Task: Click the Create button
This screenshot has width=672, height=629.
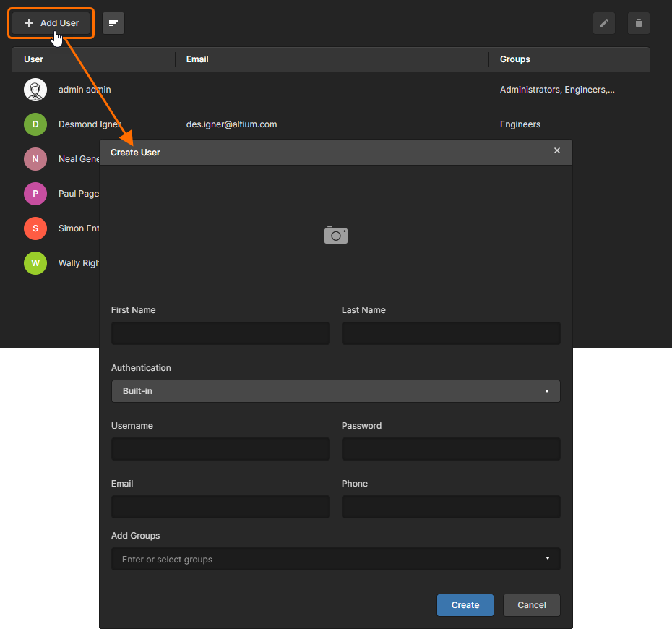Action: click(465, 605)
